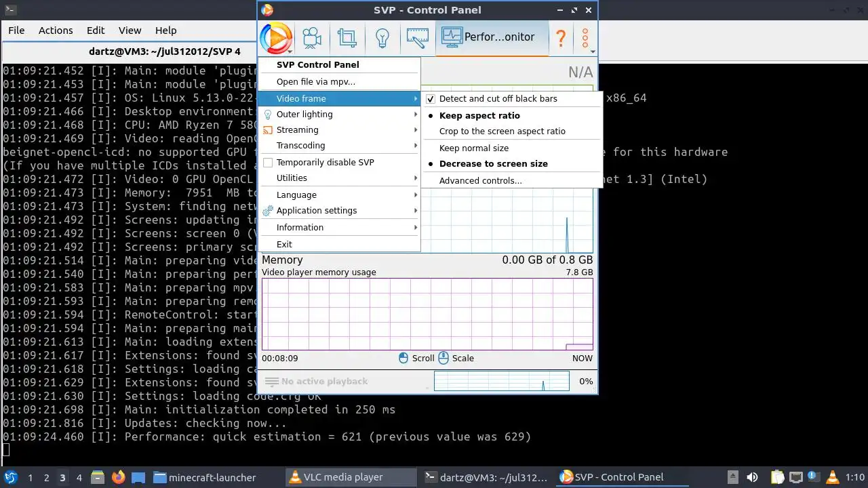Open the video profiles camera icon
Screen dimensions: 868x488
coord(312,37)
